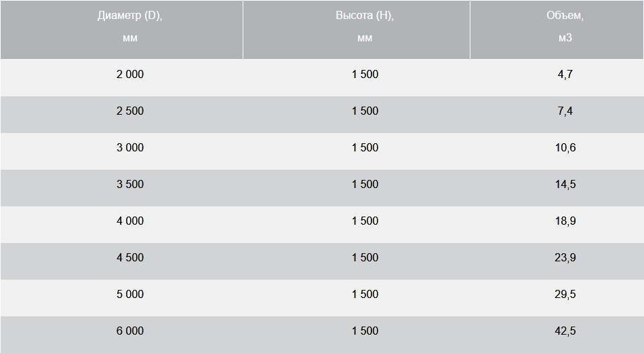
Task: Click the volume value 18,9
Action: 565,221
